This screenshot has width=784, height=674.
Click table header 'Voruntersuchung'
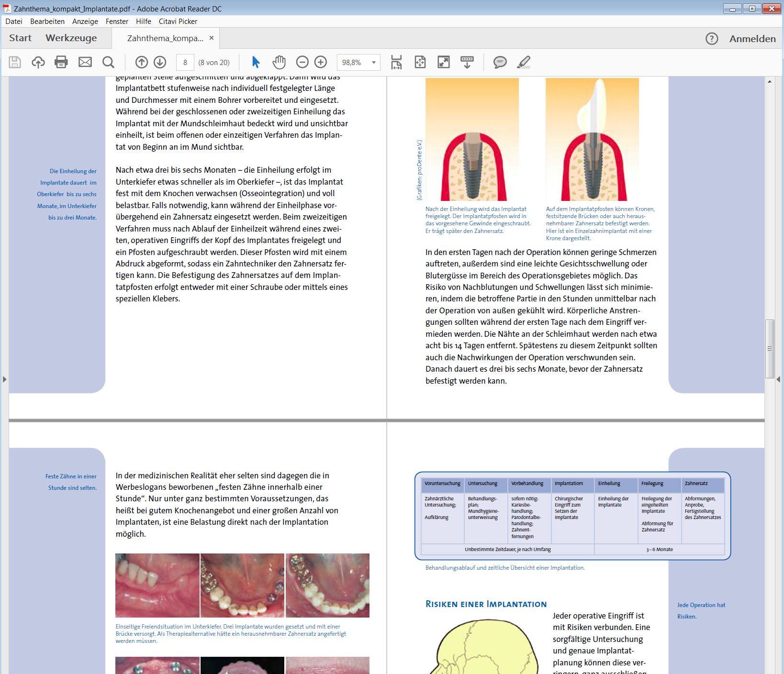[442, 484]
